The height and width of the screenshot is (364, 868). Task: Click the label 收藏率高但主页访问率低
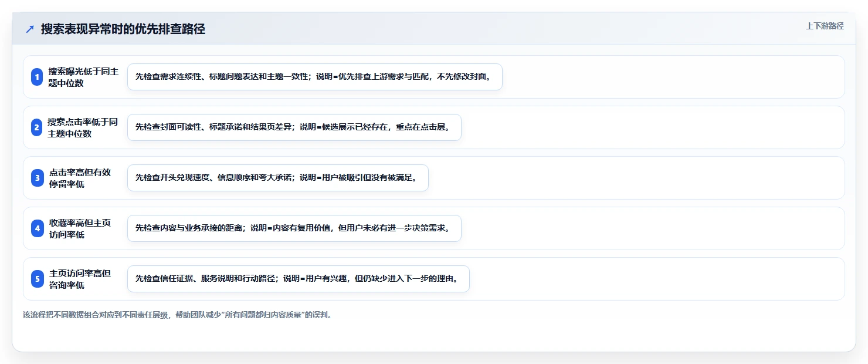(x=80, y=228)
